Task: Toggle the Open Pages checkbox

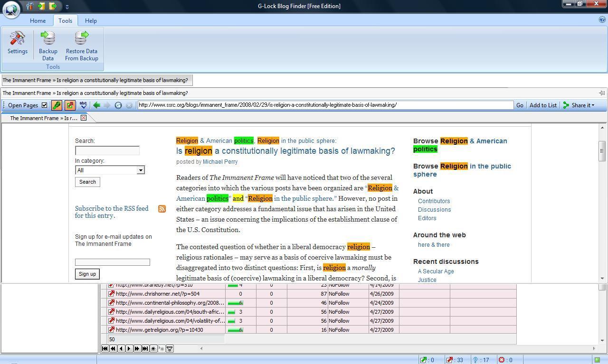Action: 44,105
